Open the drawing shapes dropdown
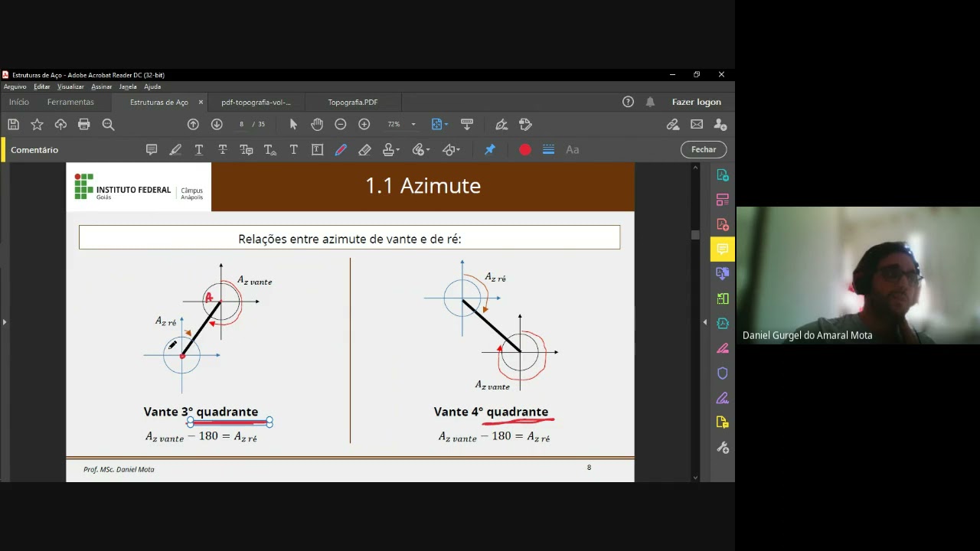Image resolution: width=980 pixels, height=551 pixels. tap(451, 149)
